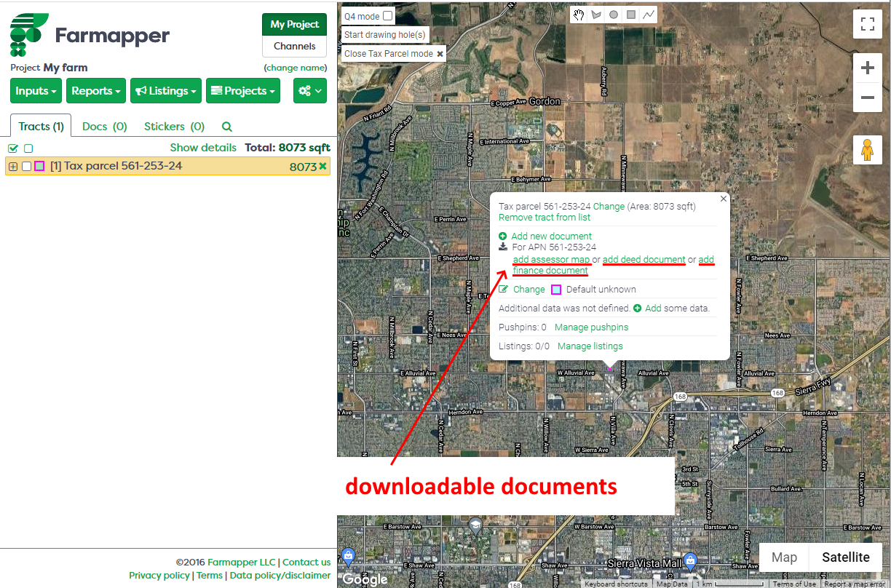
Task: Click Start drawing hole(s) button
Action: pyautogui.click(x=385, y=34)
